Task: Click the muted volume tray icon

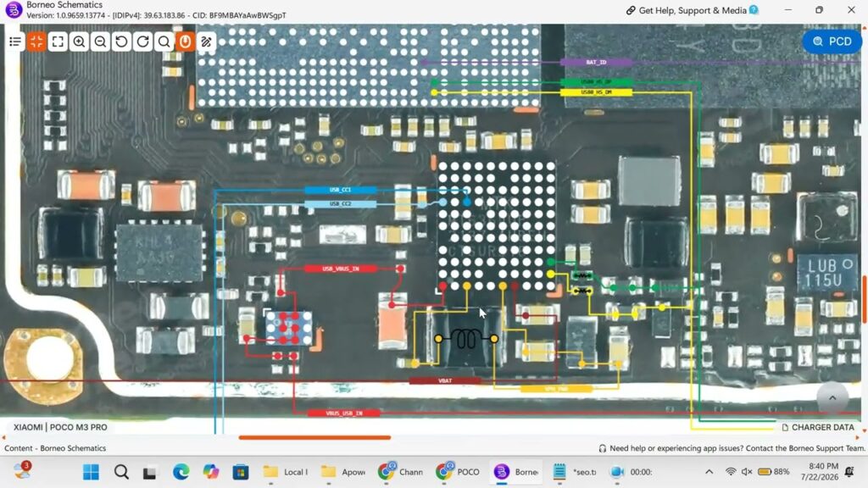Action: click(747, 472)
